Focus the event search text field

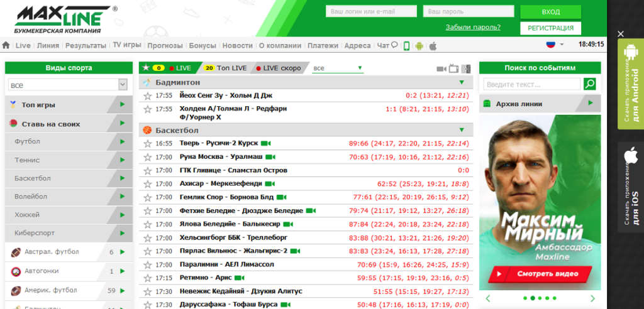pos(532,85)
